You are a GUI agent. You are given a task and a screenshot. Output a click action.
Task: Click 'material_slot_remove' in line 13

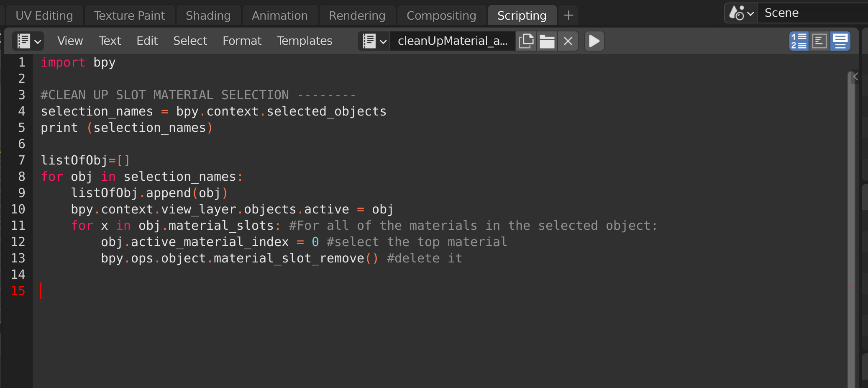289,258
